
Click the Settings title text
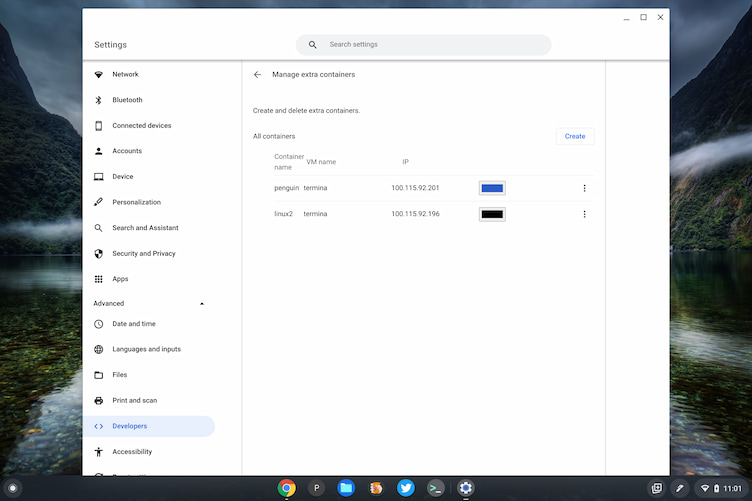pyautogui.click(x=110, y=45)
